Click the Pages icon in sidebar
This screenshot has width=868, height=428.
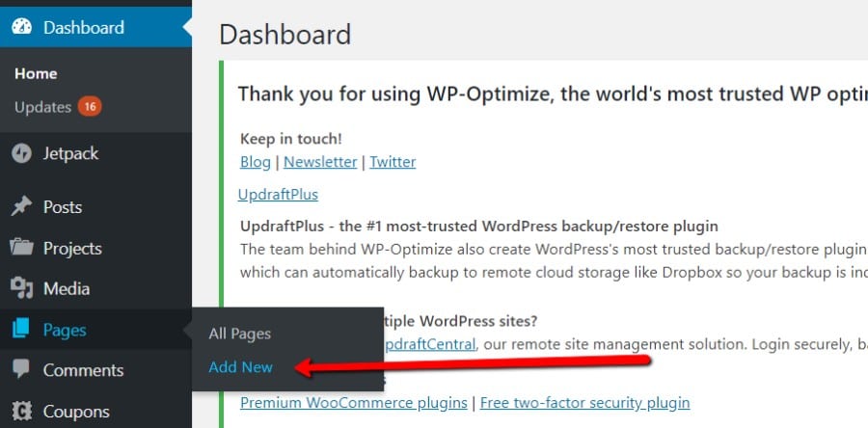21,330
